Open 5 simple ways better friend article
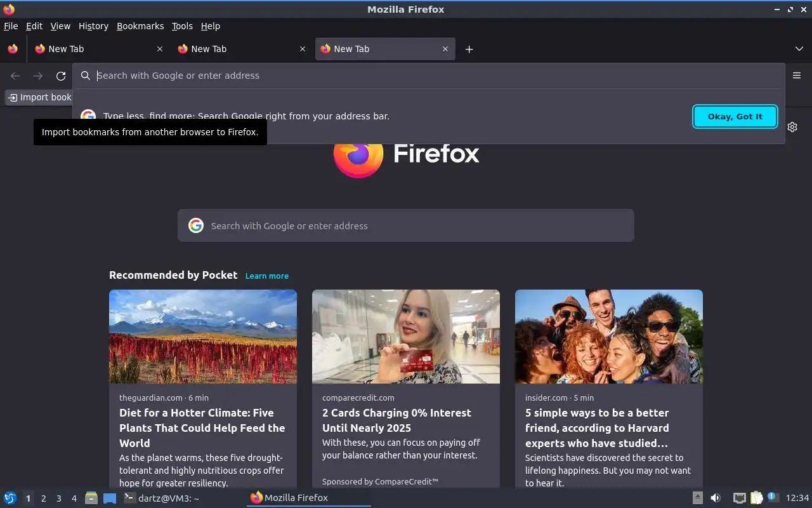Image resolution: width=812 pixels, height=508 pixels. [x=597, y=428]
